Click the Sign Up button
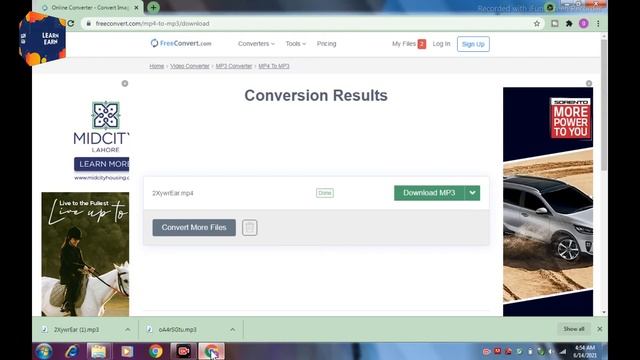Screen dimensions: 640x360 point(473,44)
